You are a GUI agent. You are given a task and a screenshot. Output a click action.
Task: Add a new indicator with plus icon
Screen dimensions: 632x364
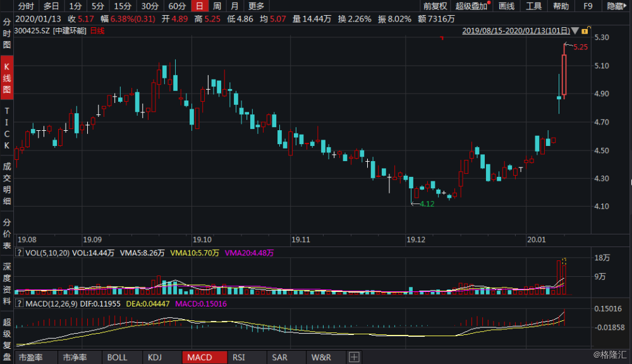pyautogui.click(x=354, y=357)
